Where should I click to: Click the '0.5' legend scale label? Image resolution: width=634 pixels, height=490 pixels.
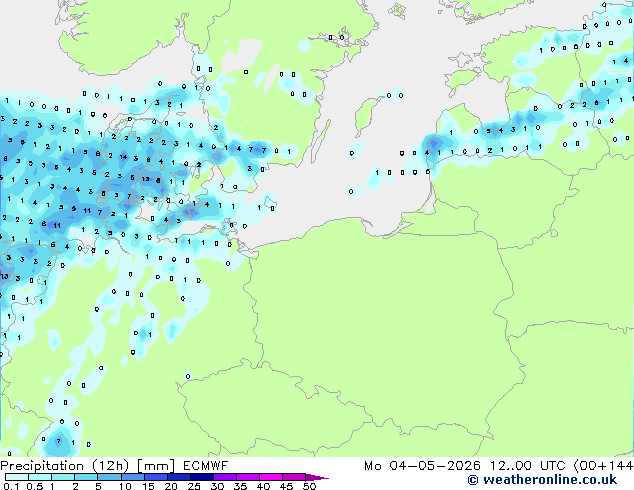click(34, 486)
